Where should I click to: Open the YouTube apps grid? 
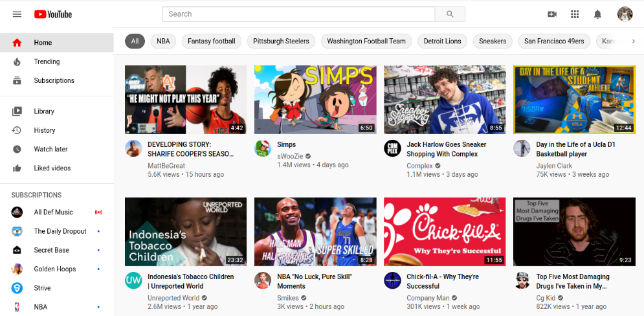(x=575, y=14)
